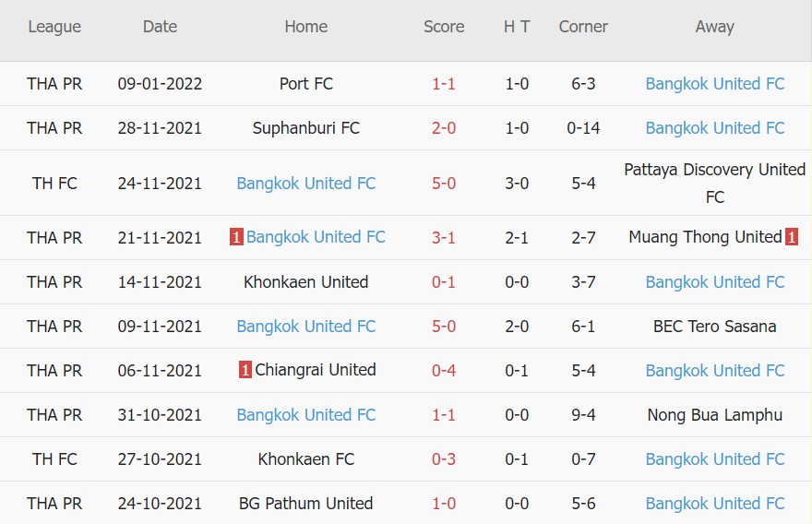The image size is (812, 524).
Task: Click Nong Bua Lamphu away team name
Action: click(714, 415)
